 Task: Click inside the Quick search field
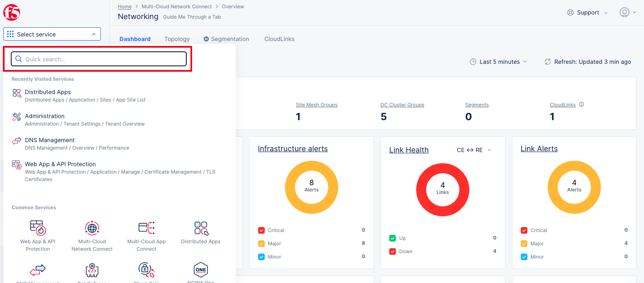click(98, 59)
